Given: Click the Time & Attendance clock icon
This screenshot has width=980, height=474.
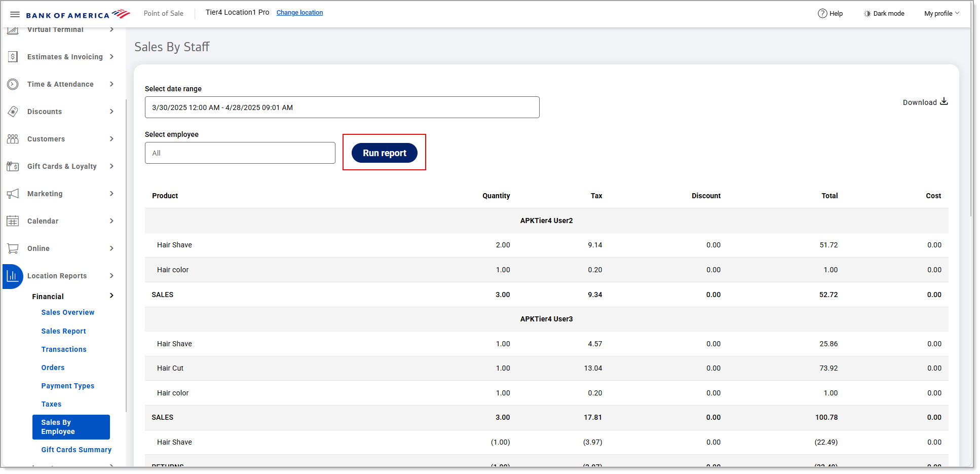Looking at the screenshot, I should 13,84.
